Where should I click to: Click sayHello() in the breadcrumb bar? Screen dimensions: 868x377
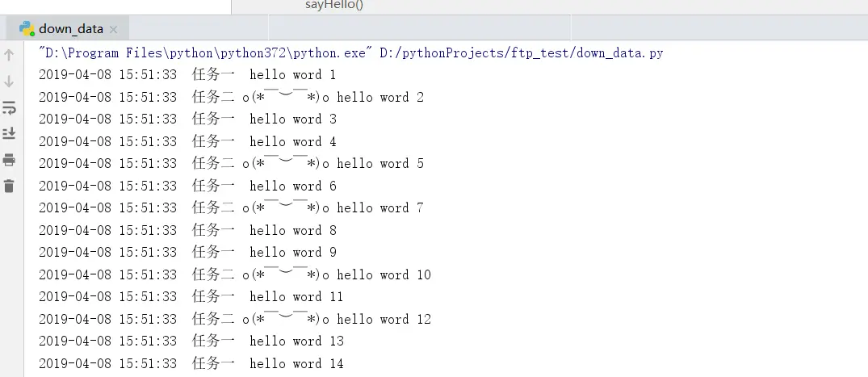[x=334, y=6]
